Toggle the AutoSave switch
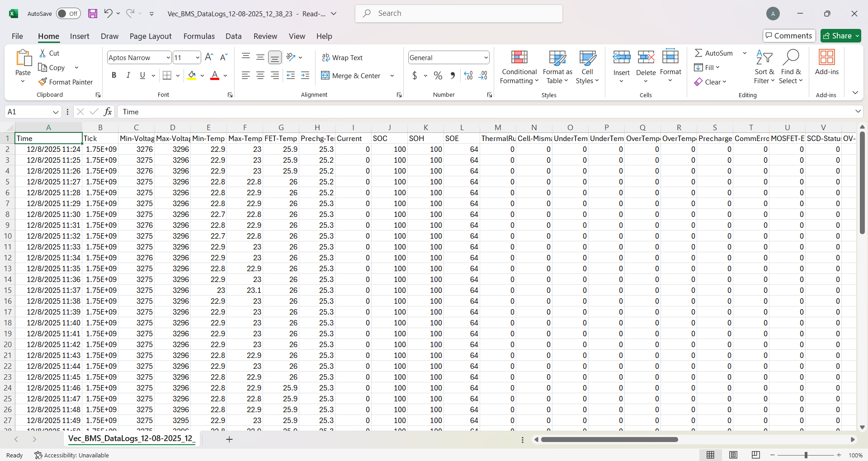The width and height of the screenshot is (868, 461). (68, 14)
